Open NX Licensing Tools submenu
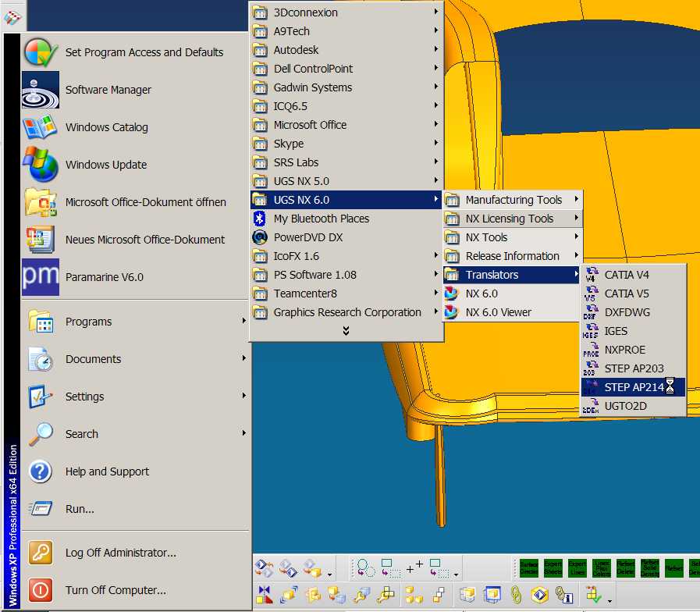Viewport: 700px width, 612px height. 512,219
